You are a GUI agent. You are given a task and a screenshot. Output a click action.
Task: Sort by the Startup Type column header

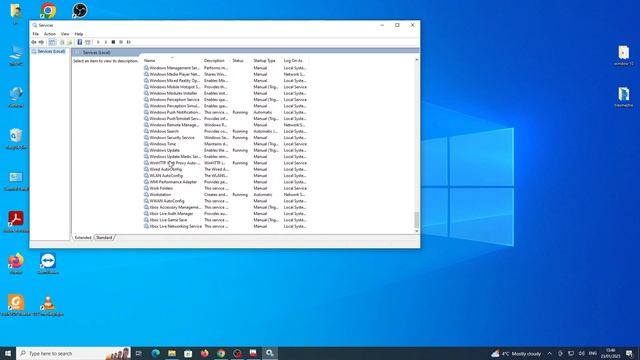pyautogui.click(x=266, y=60)
